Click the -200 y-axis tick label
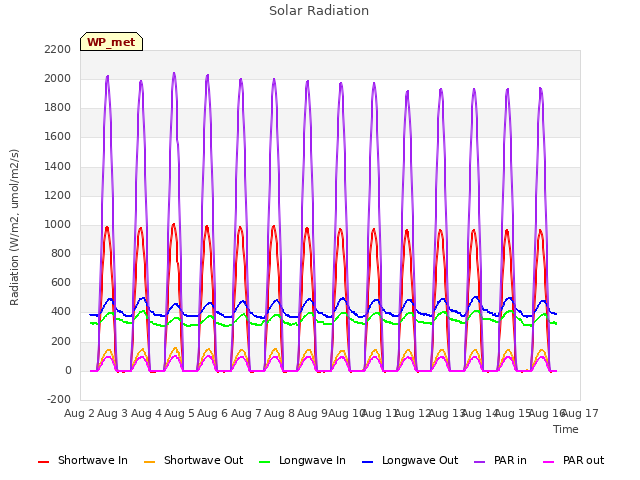640x480 pixels. pyautogui.click(x=59, y=400)
